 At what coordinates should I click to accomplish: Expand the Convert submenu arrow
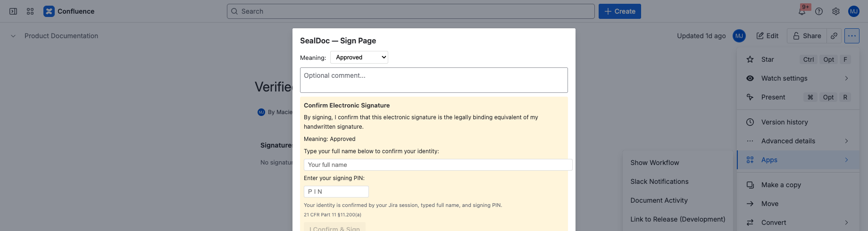pyautogui.click(x=846, y=223)
